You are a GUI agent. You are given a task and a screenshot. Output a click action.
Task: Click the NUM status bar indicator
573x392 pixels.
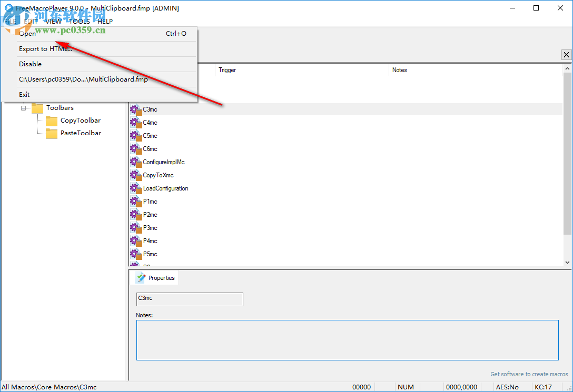coord(406,387)
